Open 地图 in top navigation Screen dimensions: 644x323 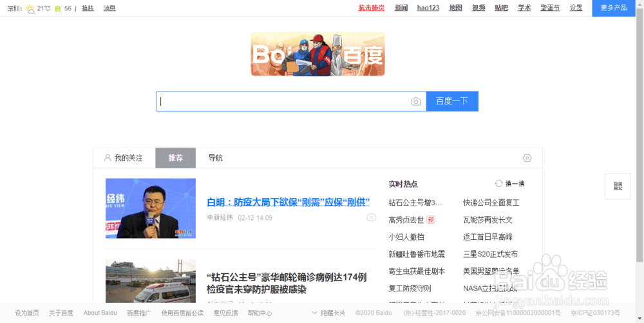(x=455, y=8)
